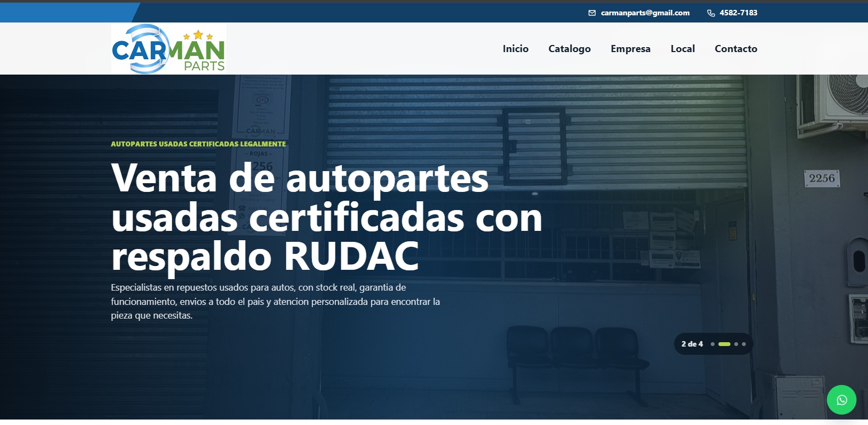Switch to the third carousel slide dot

[736, 344]
